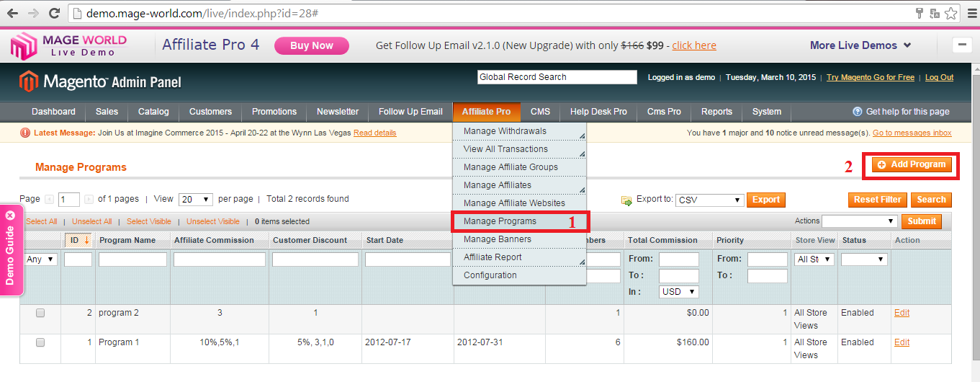Open Try Magento Go for Free link
The image size is (980, 382).
tap(870, 77)
